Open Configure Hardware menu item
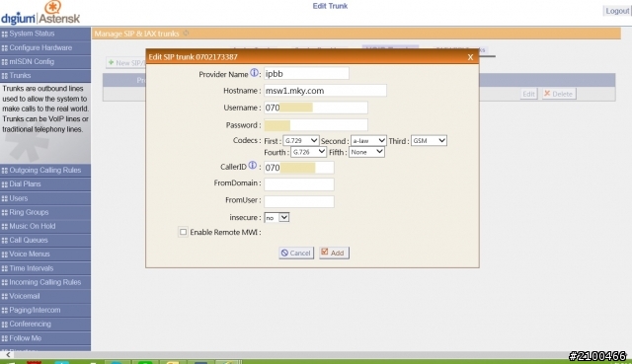632x364 pixels. [x=45, y=47]
